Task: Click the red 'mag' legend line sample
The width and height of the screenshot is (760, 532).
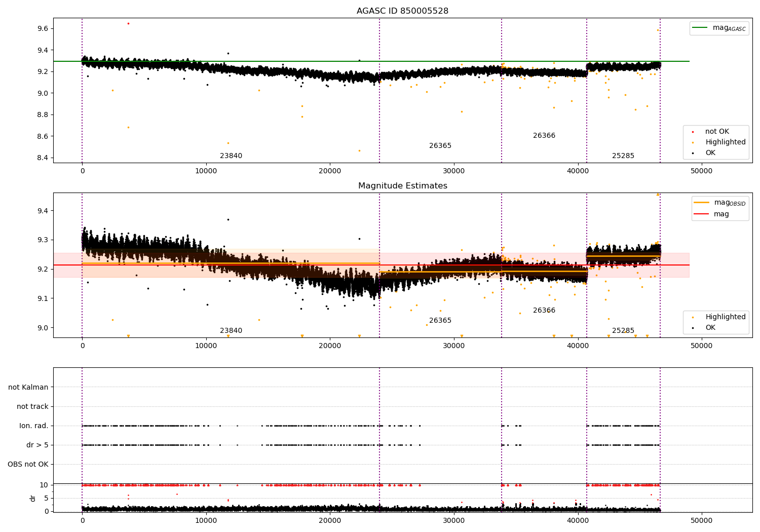Action: pos(701,214)
